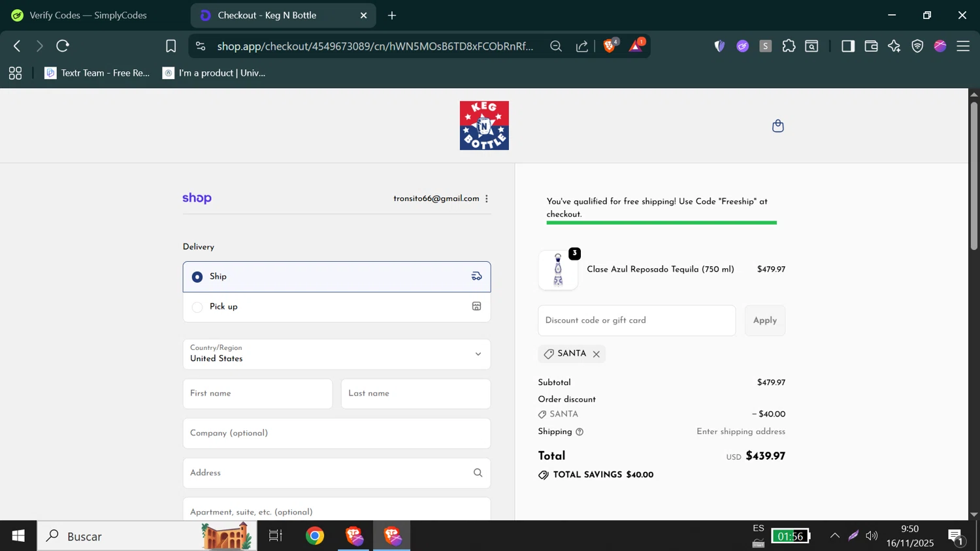Go forward to the next page
The width and height of the screenshot is (980, 551).
pos(39,46)
